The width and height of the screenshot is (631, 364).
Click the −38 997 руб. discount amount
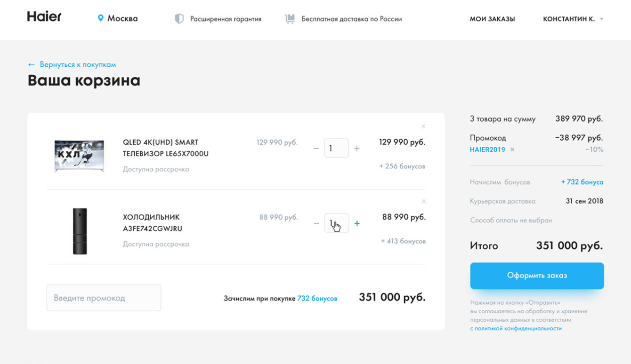pyautogui.click(x=578, y=138)
